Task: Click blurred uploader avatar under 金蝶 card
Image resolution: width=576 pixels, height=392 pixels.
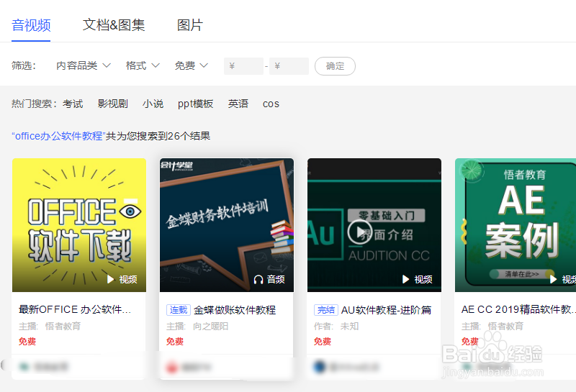Action: [x=172, y=367]
